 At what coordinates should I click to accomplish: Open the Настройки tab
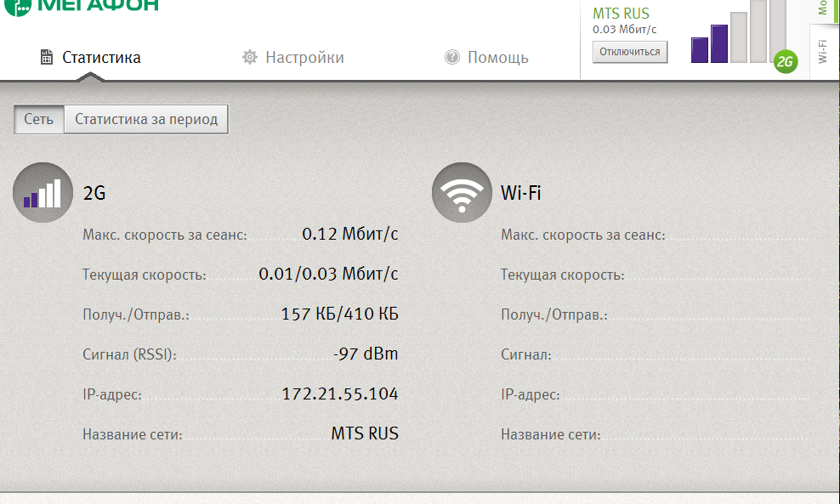coord(293,57)
